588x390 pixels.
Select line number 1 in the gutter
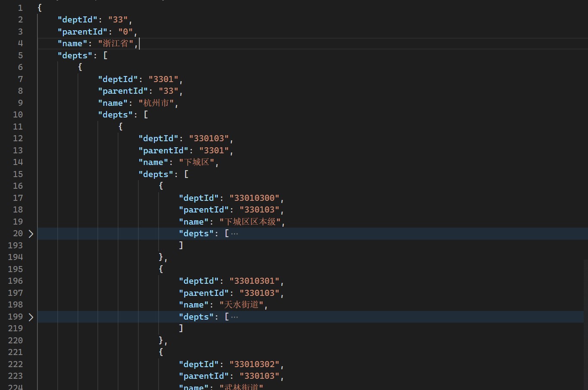click(x=20, y=8)
